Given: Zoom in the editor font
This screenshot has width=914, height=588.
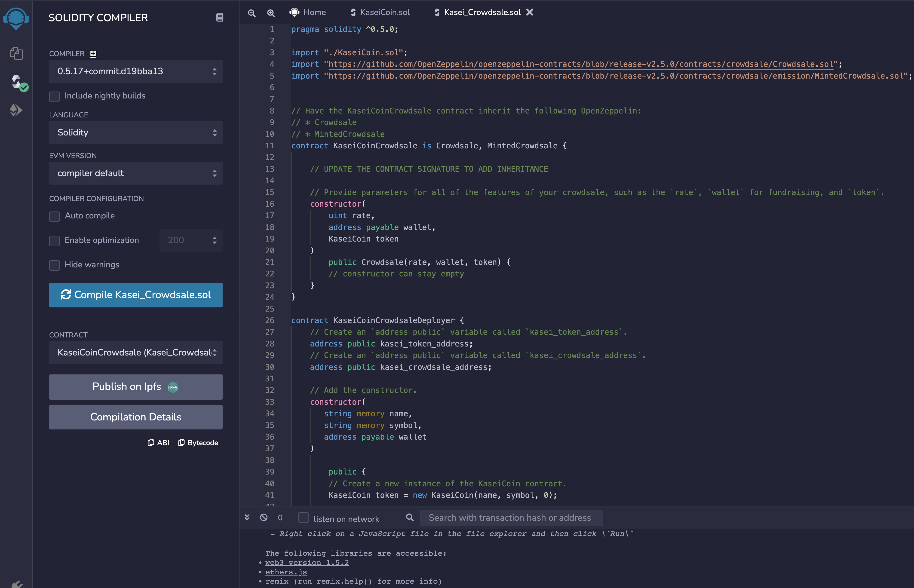Looking at the screenshot, I should (x=271, y=13).
